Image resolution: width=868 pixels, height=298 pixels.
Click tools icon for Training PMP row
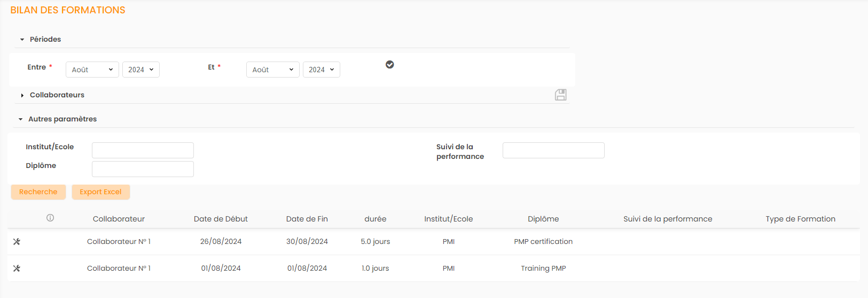pyautogui.click(x=17, y=269)
